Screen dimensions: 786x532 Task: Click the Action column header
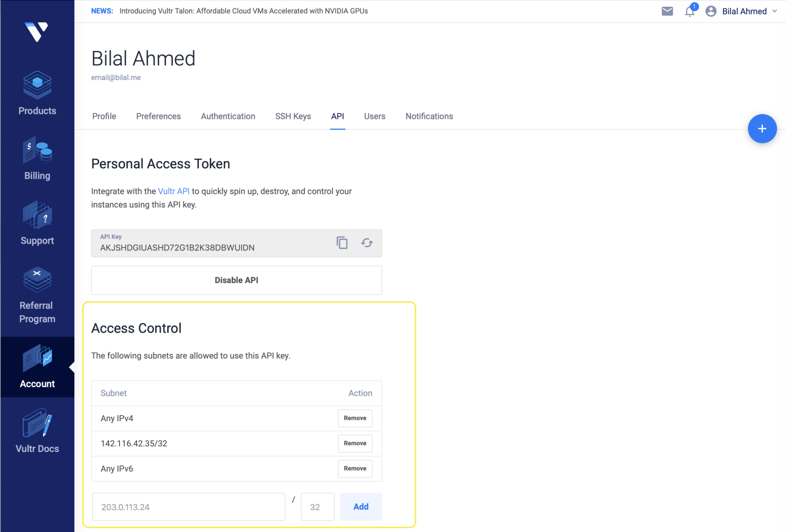[360, 393]
